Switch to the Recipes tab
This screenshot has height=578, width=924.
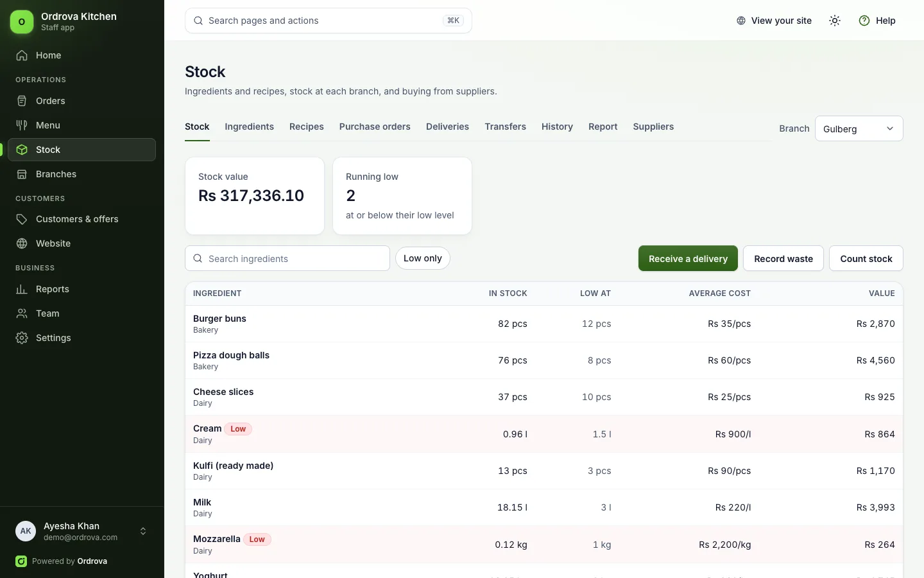coord(307,127)
